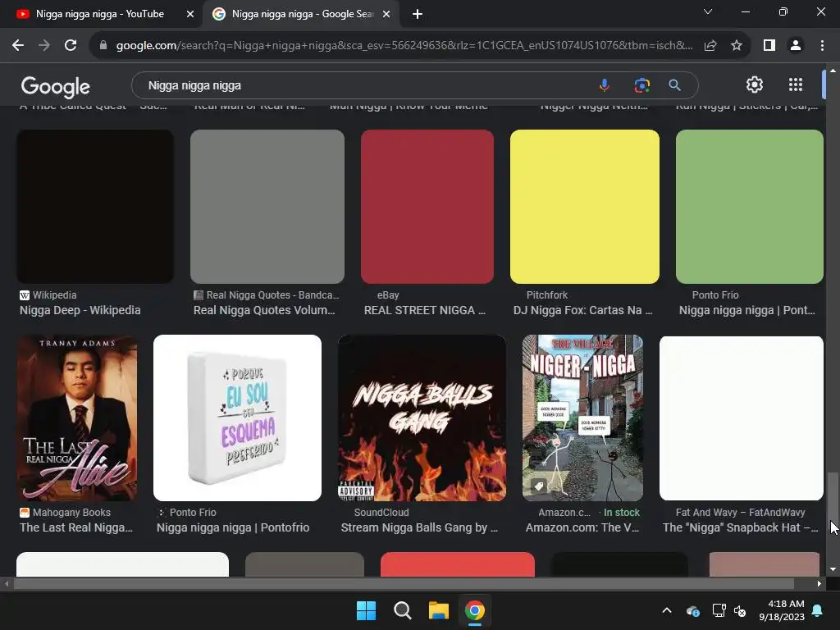
Task: Click the Wikipedia source label
Action: pyautogui.click(x=55, y=295)
